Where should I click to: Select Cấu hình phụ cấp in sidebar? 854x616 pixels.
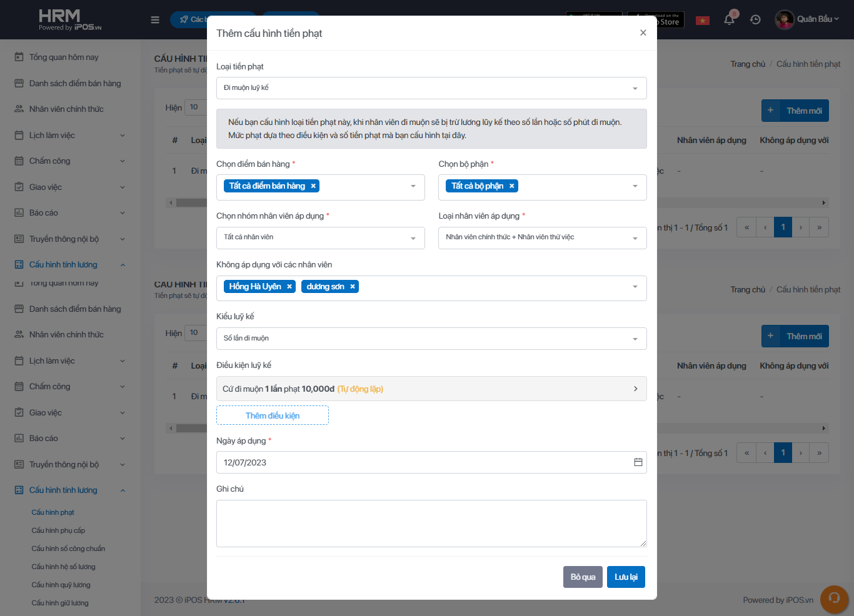58,530
